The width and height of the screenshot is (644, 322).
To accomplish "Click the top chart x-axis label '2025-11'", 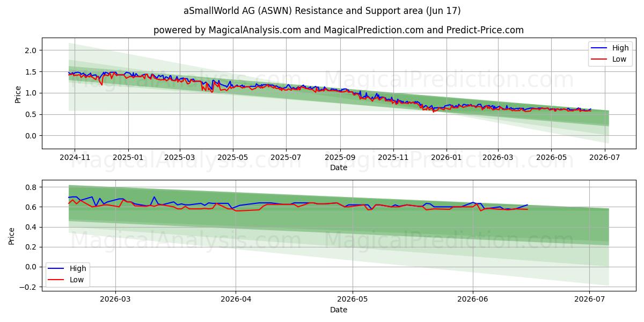I will click(393, 157).
